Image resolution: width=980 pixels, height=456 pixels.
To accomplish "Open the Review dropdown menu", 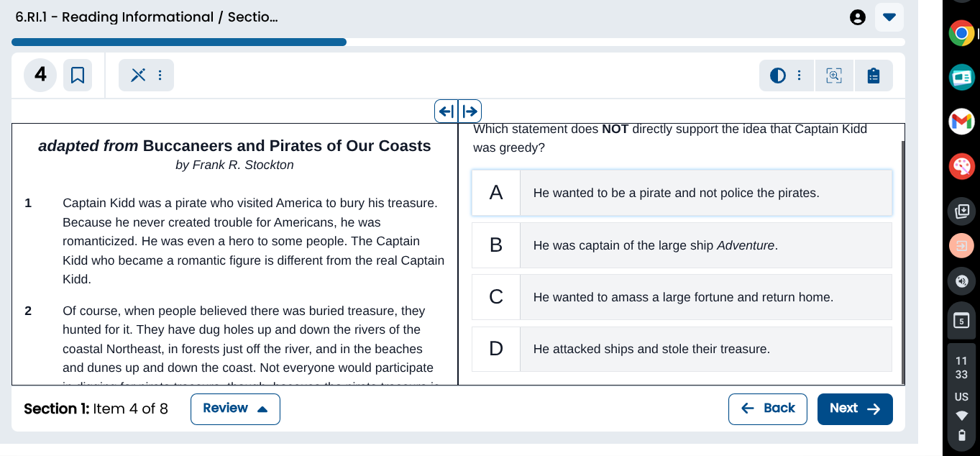I will tap(235, 408).
